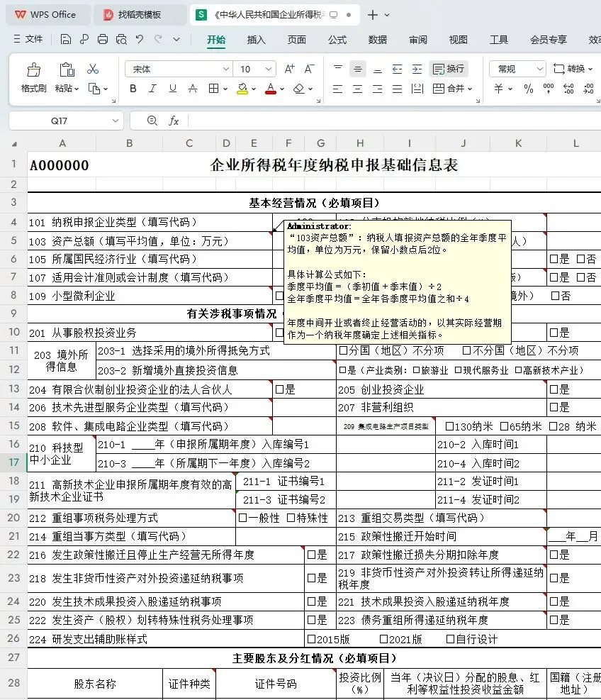Open the 粘贴 paste options dropdown
This screenshot has width=601, height=700.
[77, 89]
